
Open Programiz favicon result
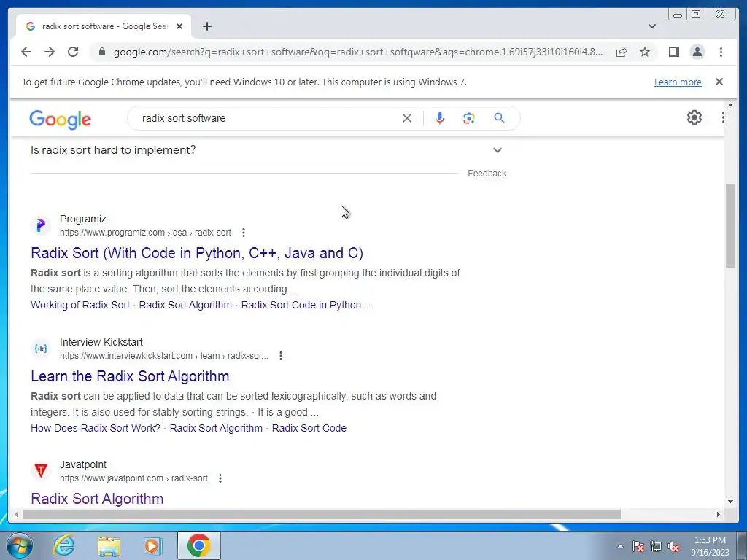click(41, 225)
